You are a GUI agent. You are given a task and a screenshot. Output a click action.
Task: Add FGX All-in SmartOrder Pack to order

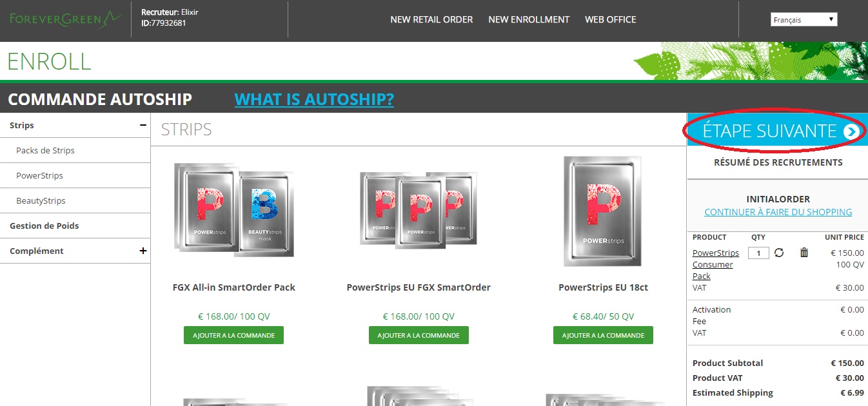(233, 335)
